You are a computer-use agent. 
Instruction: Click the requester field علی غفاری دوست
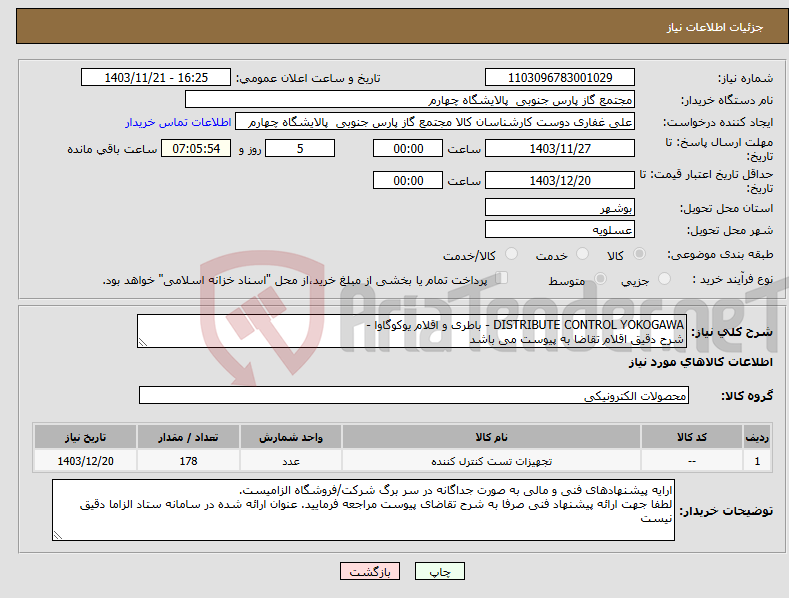click(435, 122)
